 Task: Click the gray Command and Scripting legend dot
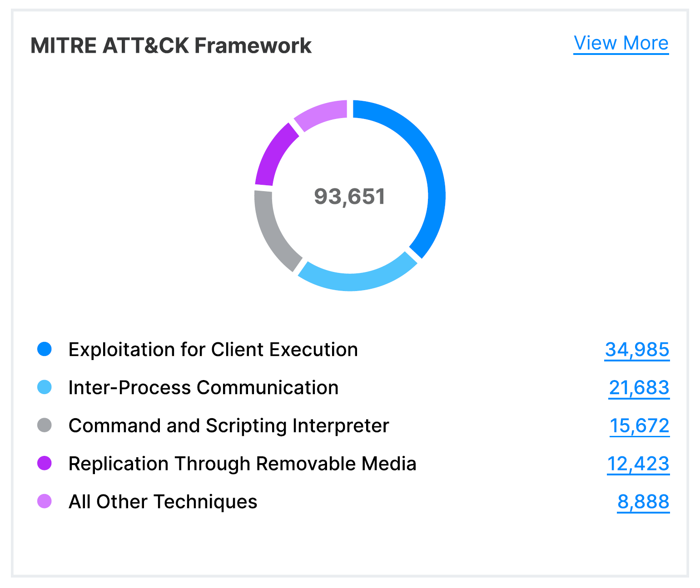click(45, 426)
